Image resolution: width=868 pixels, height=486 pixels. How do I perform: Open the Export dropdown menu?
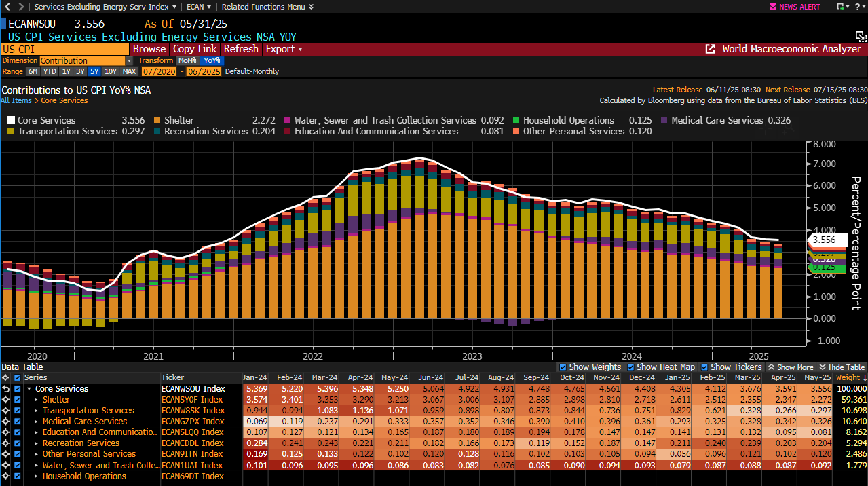click(x=284, y=49)
